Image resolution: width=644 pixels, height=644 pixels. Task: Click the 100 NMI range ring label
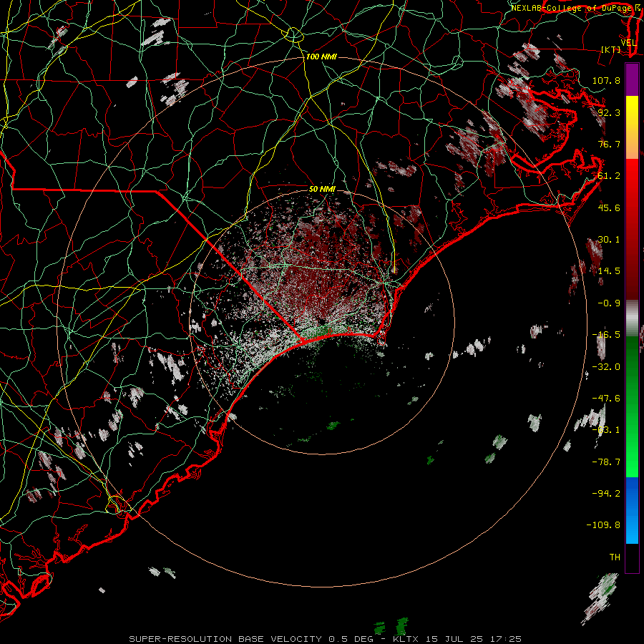point(321,57)
